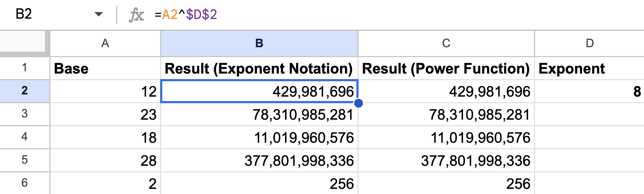
Task: Click the fx function icon
Action: (136, 15)
